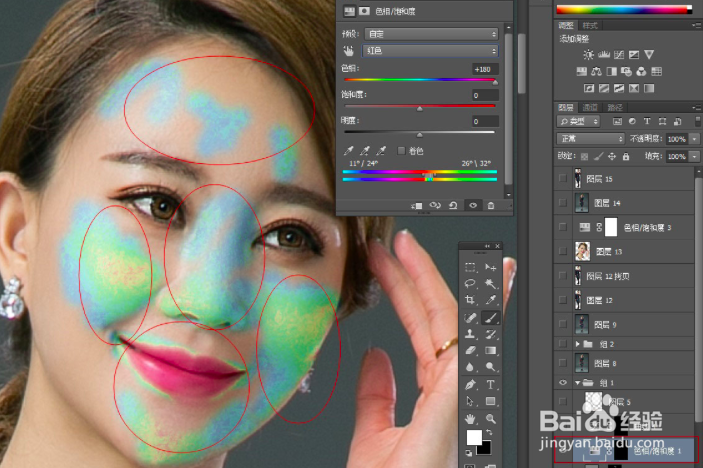Toggle the adjustment layer visibility eye in Properties
Screen dimensions: 703x468
pyautogui.click(x=473, y=206)
